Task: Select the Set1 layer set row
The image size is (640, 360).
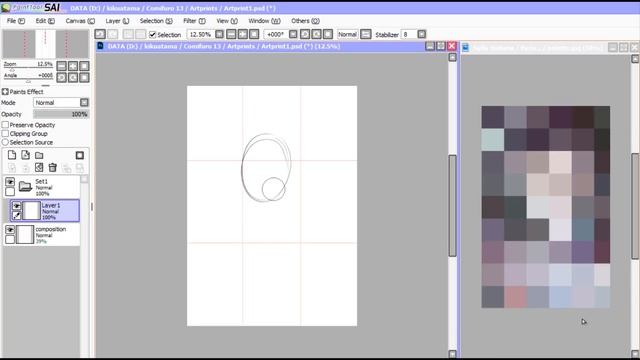Action: [42, 187]
